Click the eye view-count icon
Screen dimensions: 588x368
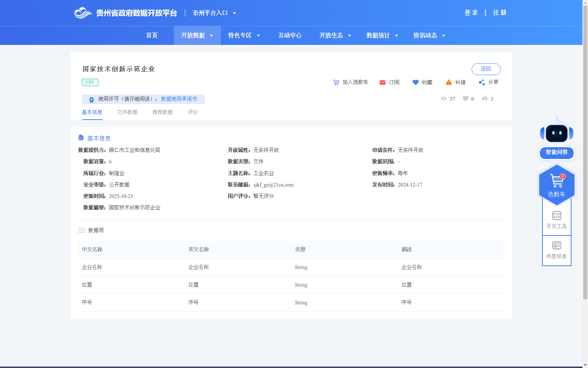444,99
